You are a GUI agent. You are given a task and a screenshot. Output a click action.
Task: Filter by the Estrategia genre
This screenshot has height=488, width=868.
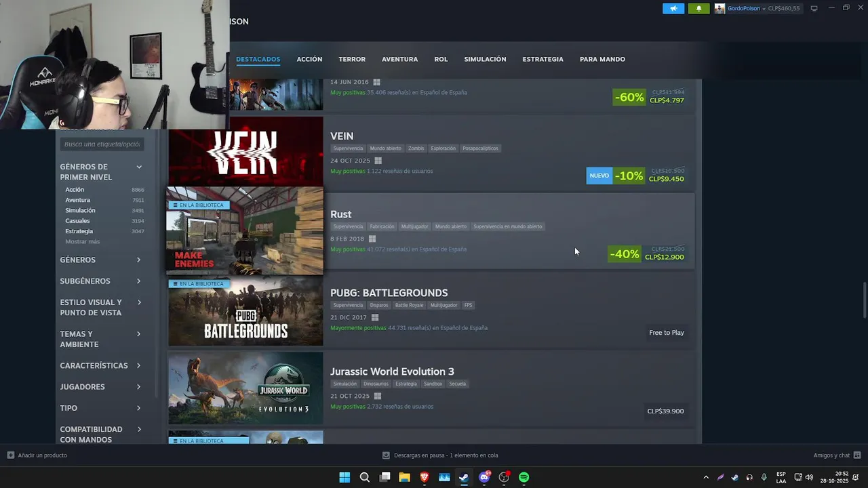click(x=79, y=231)
